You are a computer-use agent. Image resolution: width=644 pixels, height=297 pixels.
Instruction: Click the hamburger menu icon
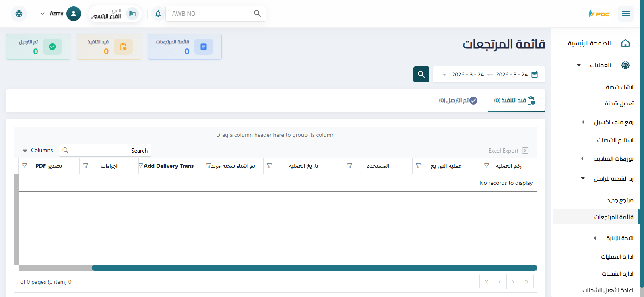(625, 14)
